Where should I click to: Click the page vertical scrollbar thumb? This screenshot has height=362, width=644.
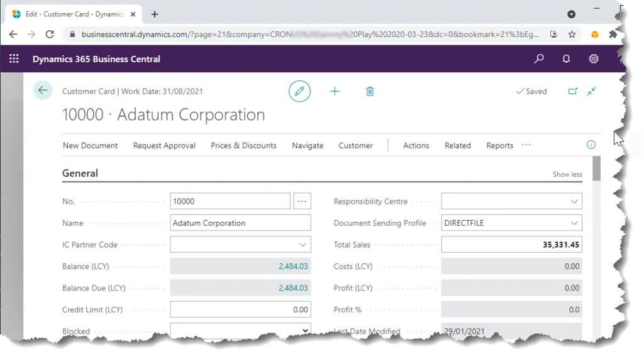click(x=596, y=168)
